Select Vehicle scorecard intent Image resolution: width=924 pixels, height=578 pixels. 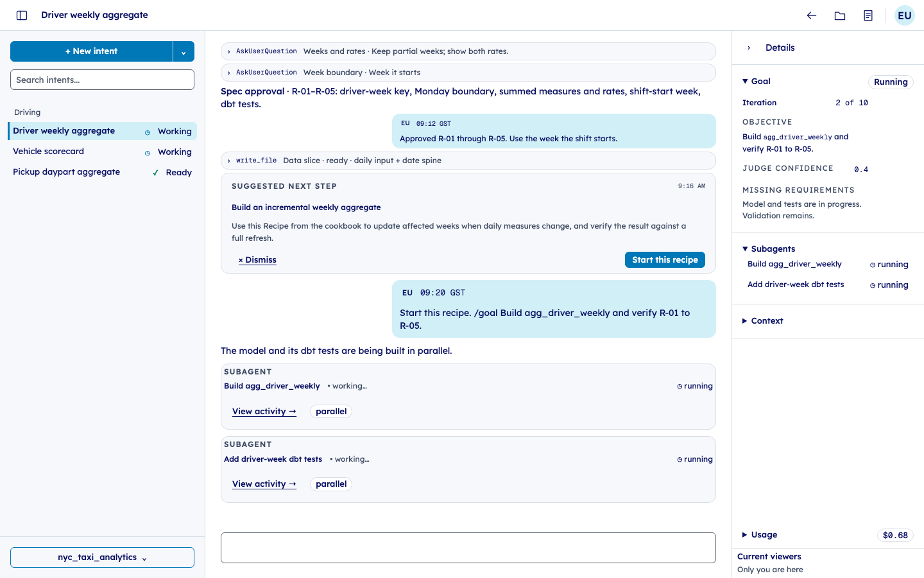(x=103, y=152)
